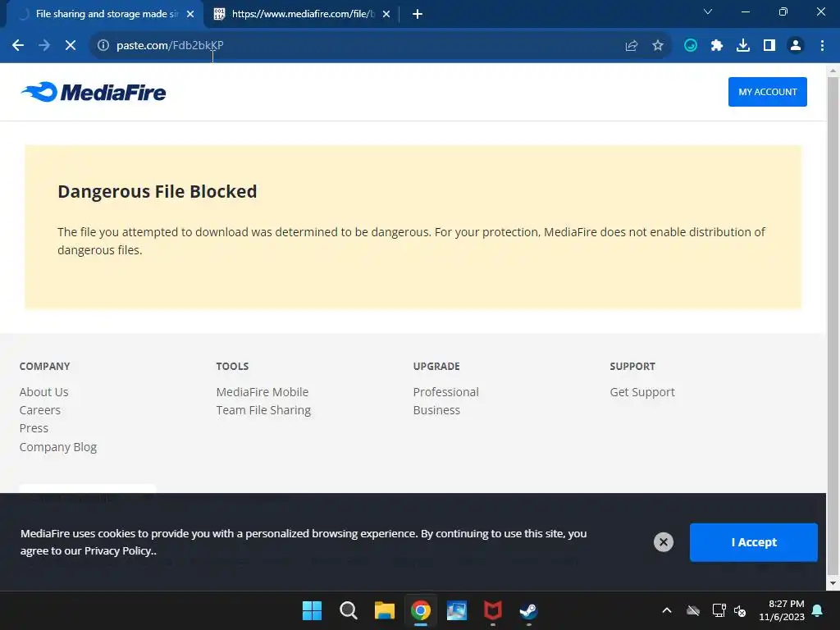Click the TOOLS footer heading

tap(232, 367)
